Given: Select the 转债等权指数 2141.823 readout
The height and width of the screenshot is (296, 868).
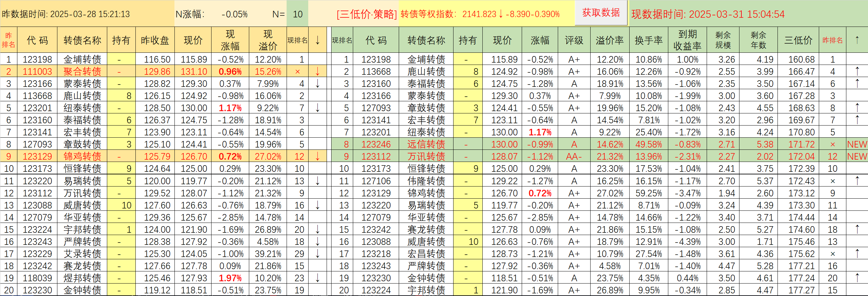Looking at the screenshot, I should (480, 14).
